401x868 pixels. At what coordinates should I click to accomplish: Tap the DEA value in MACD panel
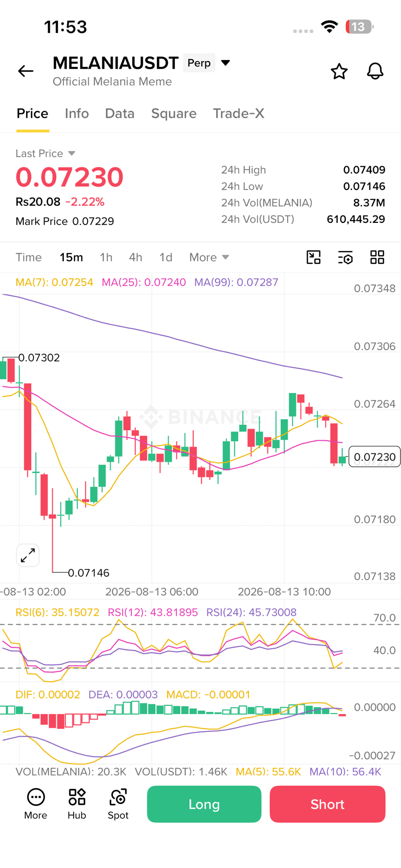[x=123, y=695]
